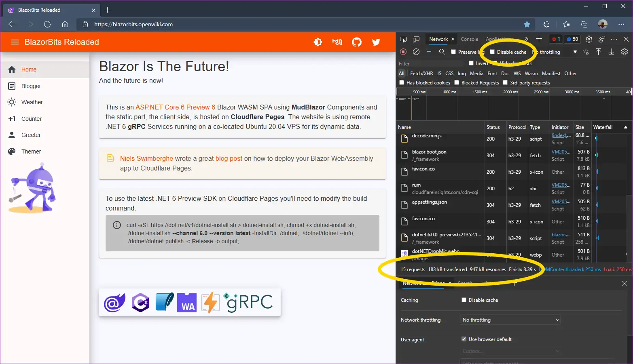Viewport: 633px width, 364px height.
Task: Stop recording network log with the record icon
Action: click(x=403, y=52)
